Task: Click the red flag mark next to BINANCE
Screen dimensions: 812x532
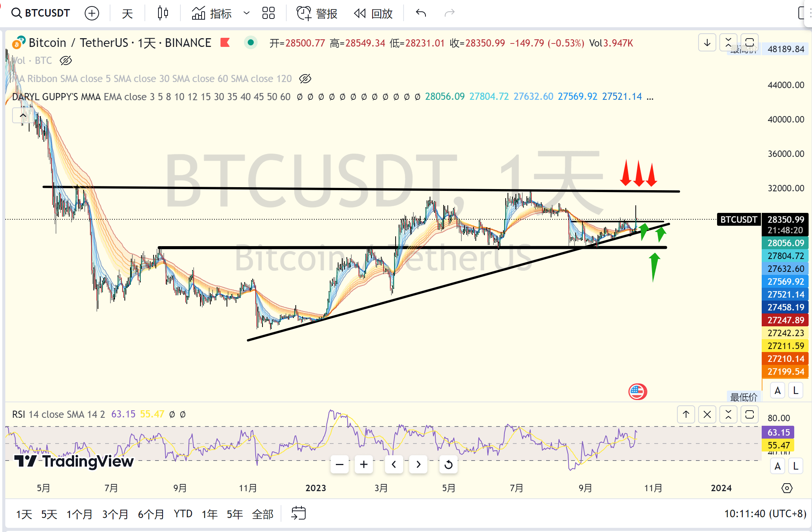Action: tap(225, 42)
